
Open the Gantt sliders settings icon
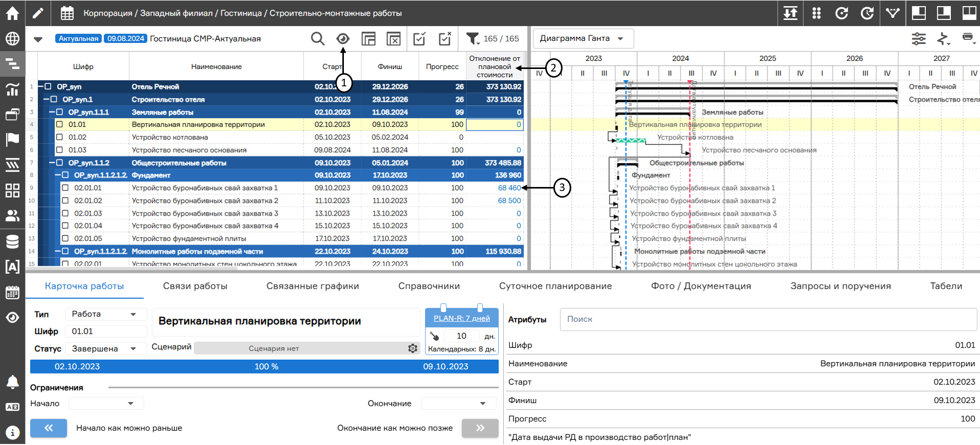pyautogui.click(x=919, y=39)
